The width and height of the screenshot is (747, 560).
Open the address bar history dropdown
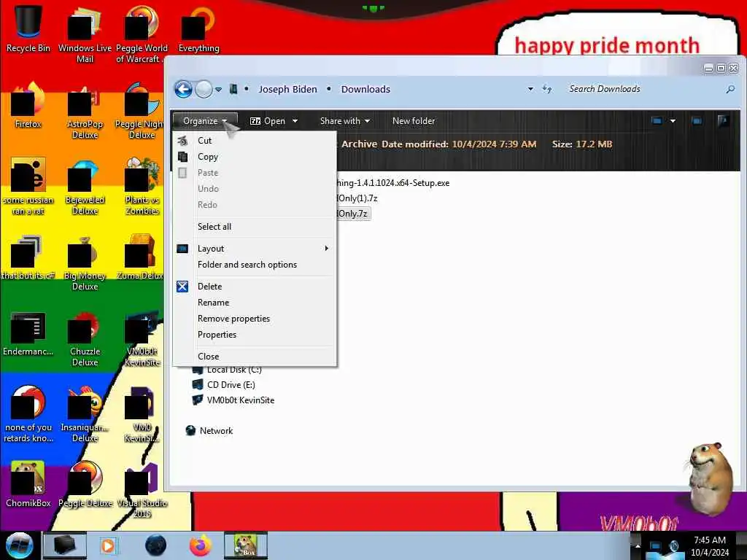click(530, 89)
